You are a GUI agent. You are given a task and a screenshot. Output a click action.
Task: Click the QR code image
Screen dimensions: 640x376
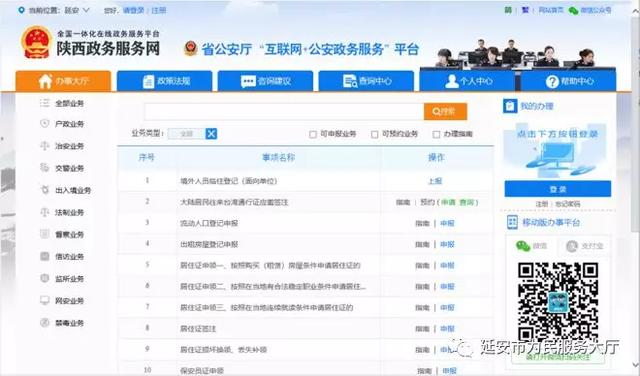click(x=558, y=303)
